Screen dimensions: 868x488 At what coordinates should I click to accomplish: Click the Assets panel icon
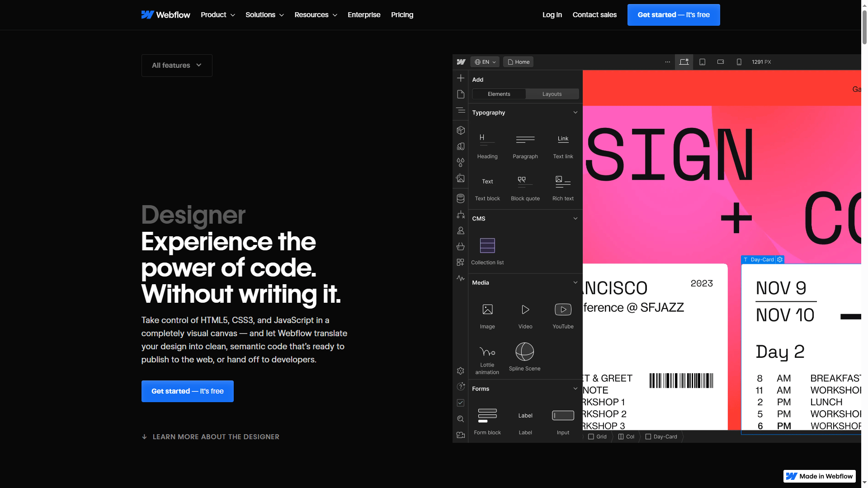tap(461, 178)
